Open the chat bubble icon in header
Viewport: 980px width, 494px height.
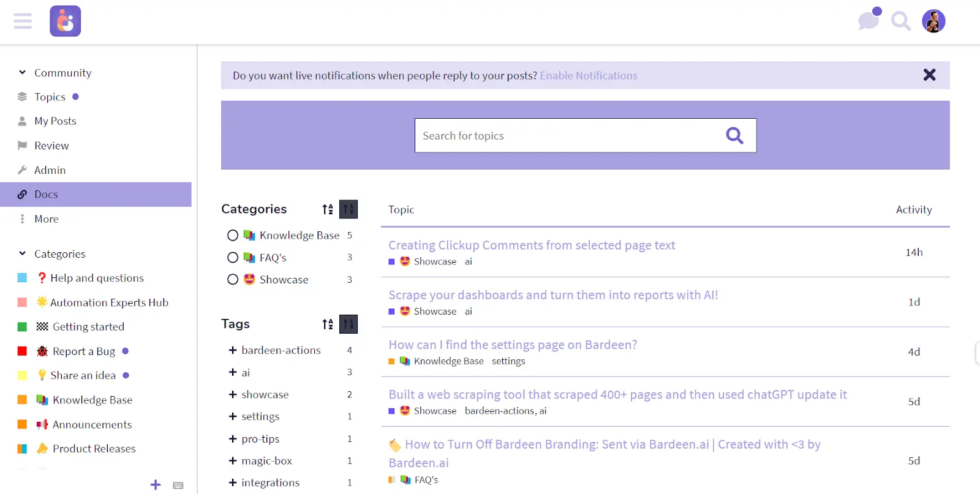869,20
